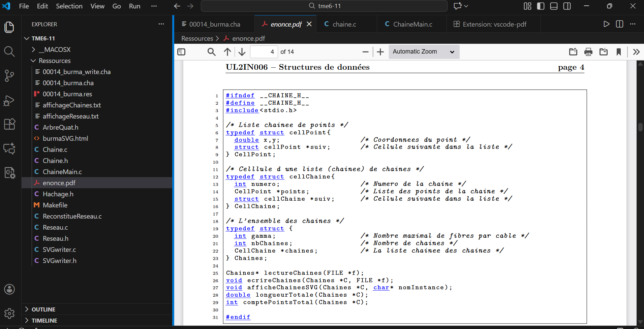Open the Run and Debug view
644x329 pixels.
[9, 100]
